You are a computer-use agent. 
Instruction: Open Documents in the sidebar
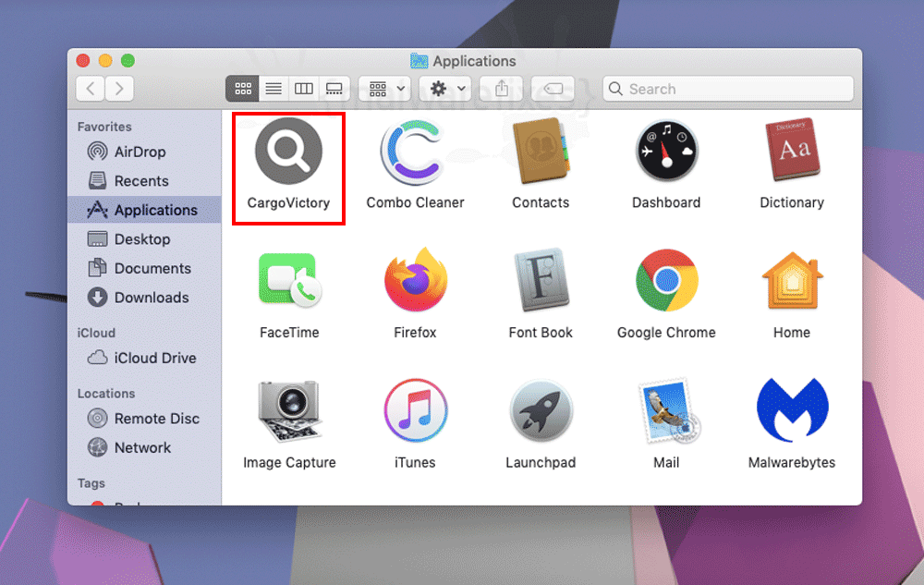pyautogui.click(x=144, y=268)
